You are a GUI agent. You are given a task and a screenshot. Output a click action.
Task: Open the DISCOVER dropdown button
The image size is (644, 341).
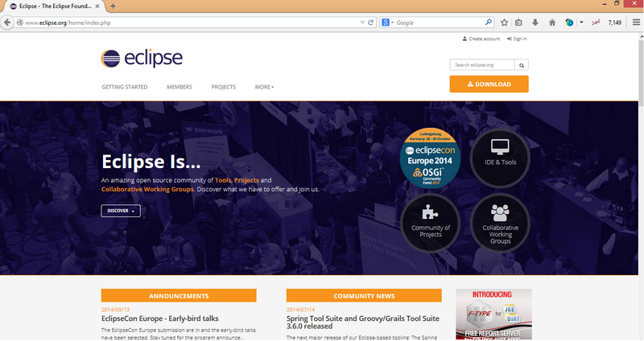tap(121, 211)
